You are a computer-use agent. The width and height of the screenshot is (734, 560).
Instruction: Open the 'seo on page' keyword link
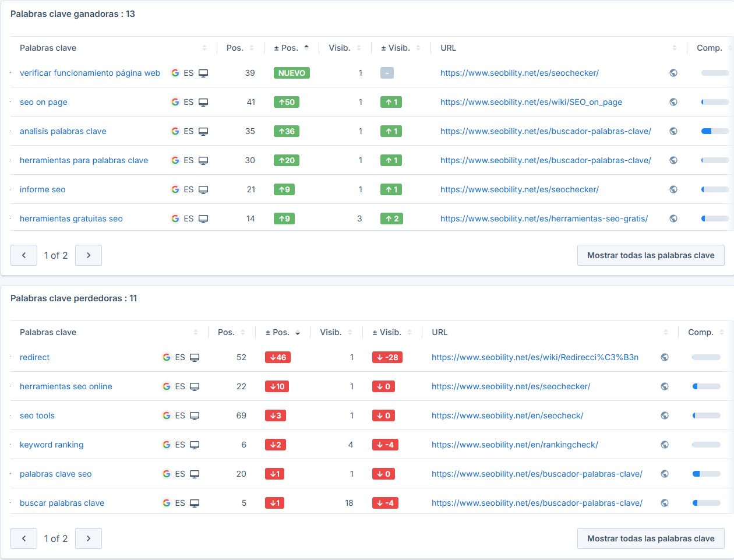pos(44,102)
